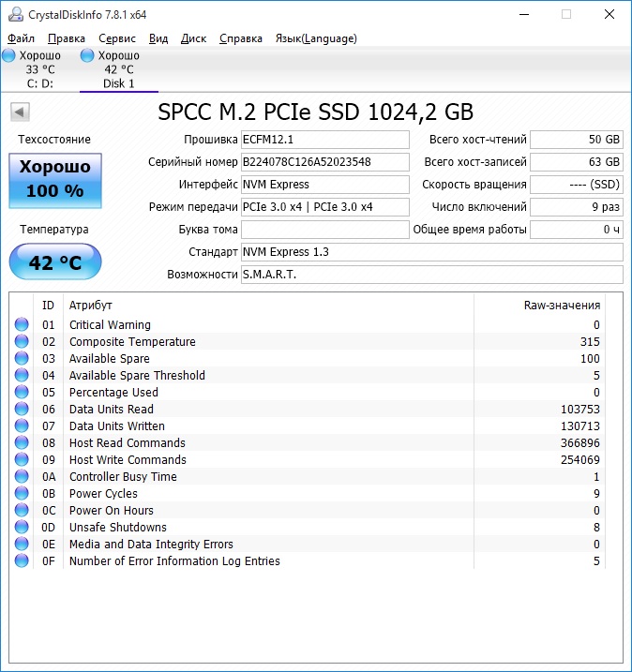Click the Controller Busy Time status circle

[x=22, y=476]
